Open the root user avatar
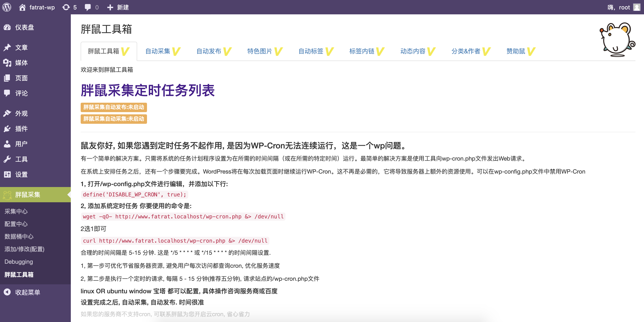The image size is (644, 322). [637, 7]
